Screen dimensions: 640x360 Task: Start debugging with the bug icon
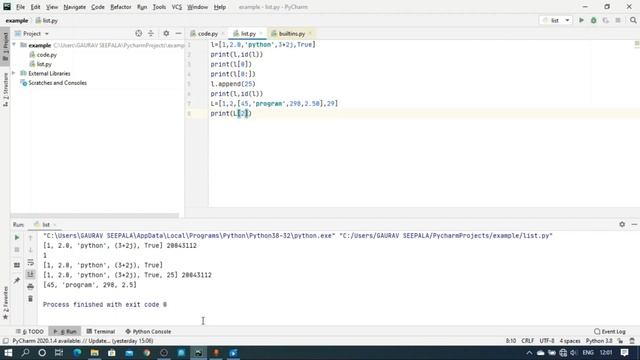(593, 20)
